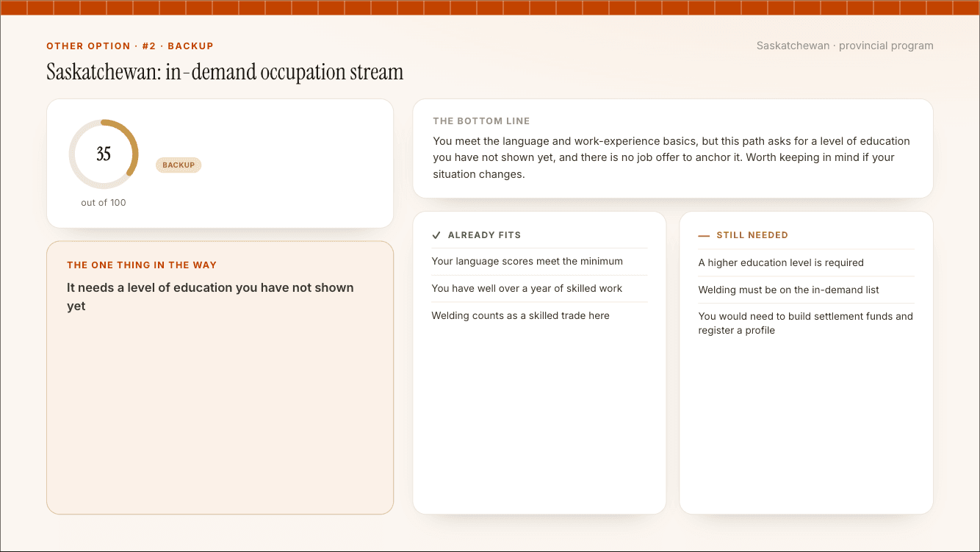Image resolution: width=980 pixels, height=552 pixels.
Task: Click the 'Already Fits' heading text
Action: pos(484,235)
